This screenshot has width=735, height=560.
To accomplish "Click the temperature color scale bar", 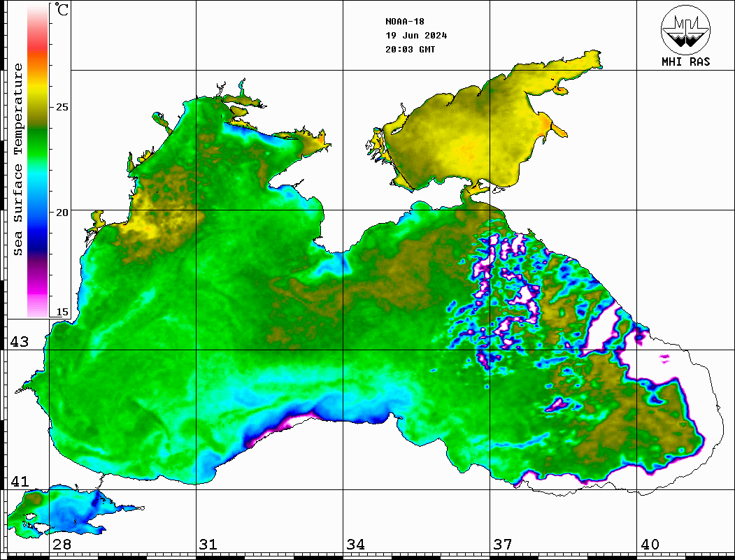I will click(x=38, y=161).
